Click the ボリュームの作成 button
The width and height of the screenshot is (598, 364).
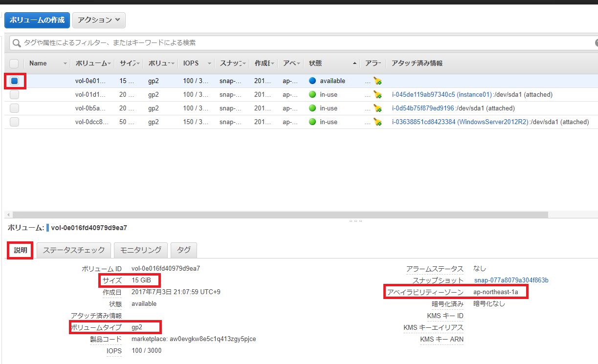click(x=37, y=20)
